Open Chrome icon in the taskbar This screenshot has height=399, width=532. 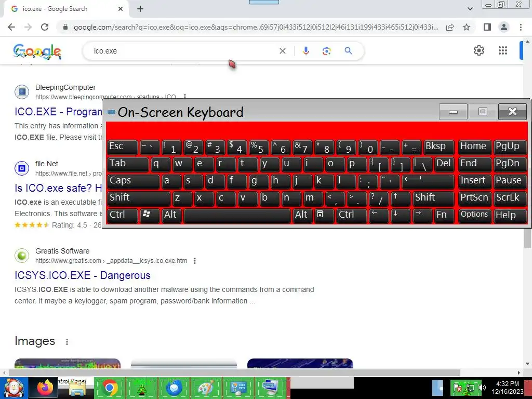pyautogui.click(x=109, y=388)
